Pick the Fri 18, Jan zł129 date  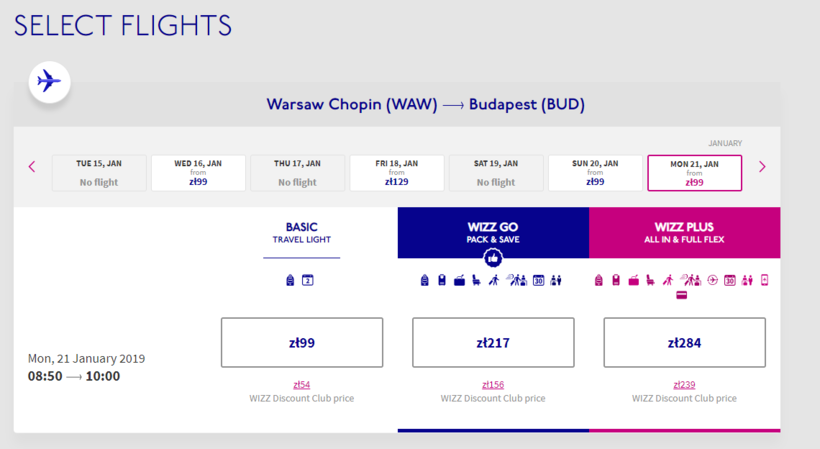coord(397,173)
